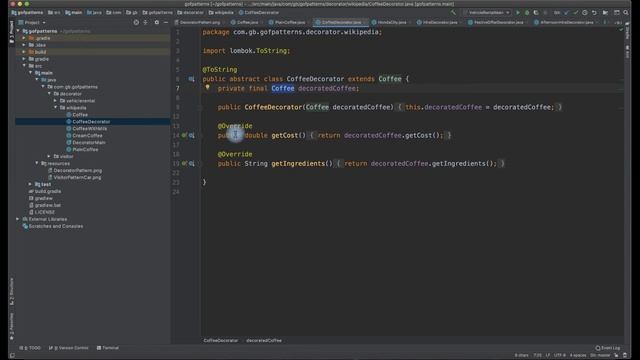Image resolution: width=640 pixels, height=360 pixels.
Task: Open the Version Control tool window
Action: [x=69, y=348]
